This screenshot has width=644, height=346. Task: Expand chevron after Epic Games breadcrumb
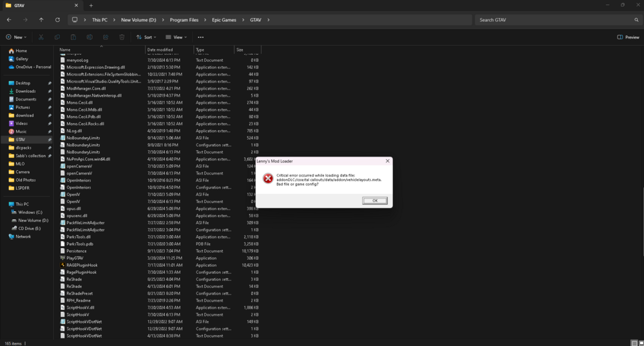(243, 20)
